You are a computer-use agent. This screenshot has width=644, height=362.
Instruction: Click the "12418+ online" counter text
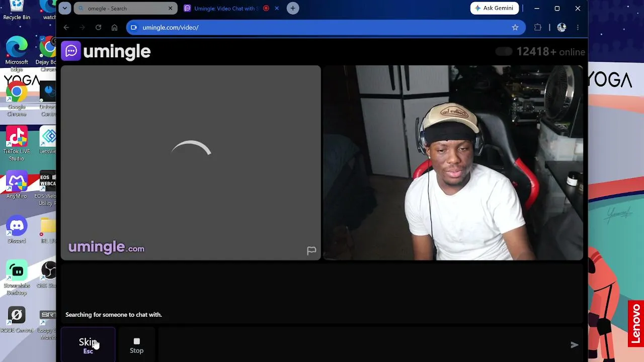pyautogui.click(x=550, y=52)
